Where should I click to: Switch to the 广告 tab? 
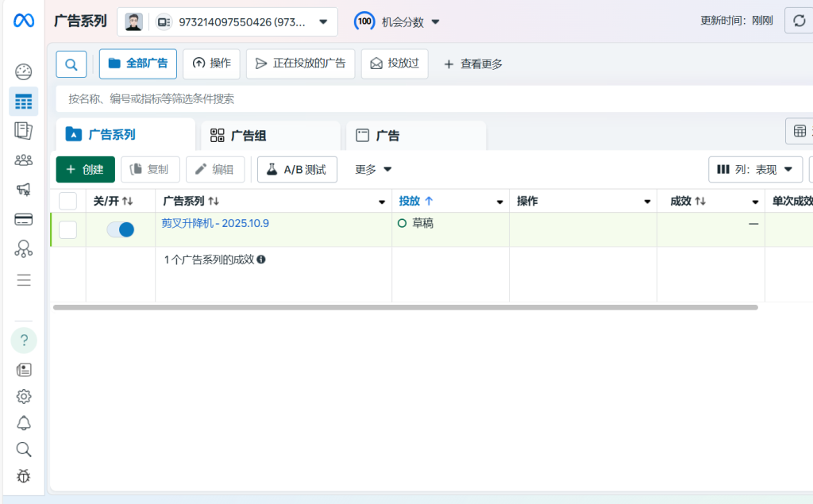415,136
